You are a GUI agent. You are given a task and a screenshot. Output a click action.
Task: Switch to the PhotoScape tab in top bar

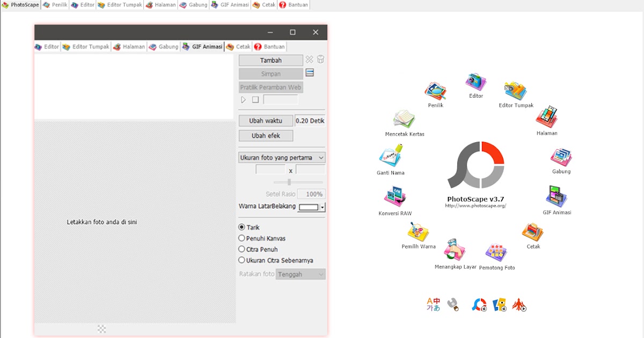(20, 5)
